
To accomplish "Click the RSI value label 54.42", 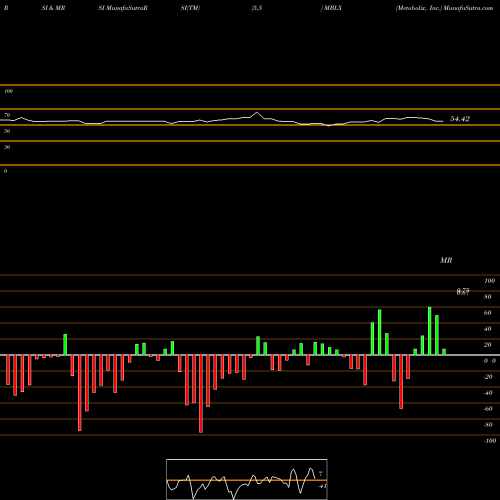I will pyautogui.click(x=460, y=119).
